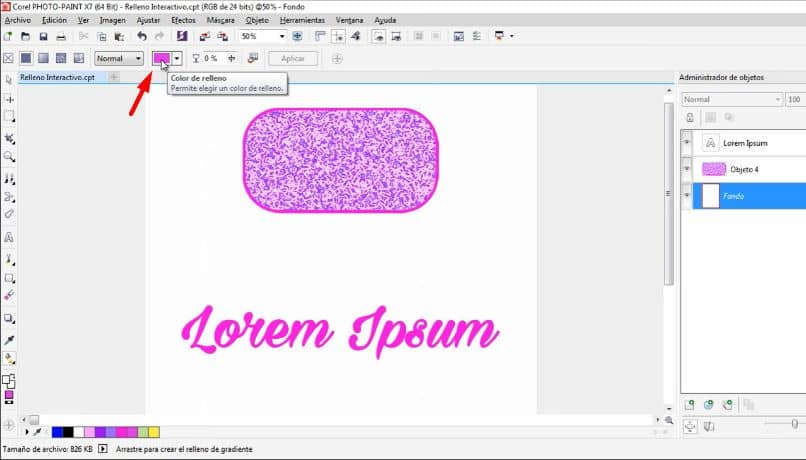Save the document using the floppy icon
Image resolution: width=806 pixels, height=460 pixels.
point(43,36)
